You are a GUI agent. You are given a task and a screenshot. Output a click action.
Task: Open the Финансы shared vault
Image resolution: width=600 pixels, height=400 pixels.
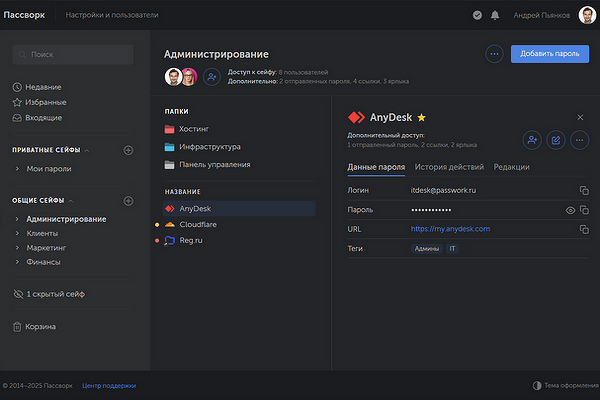pos(43,262)
